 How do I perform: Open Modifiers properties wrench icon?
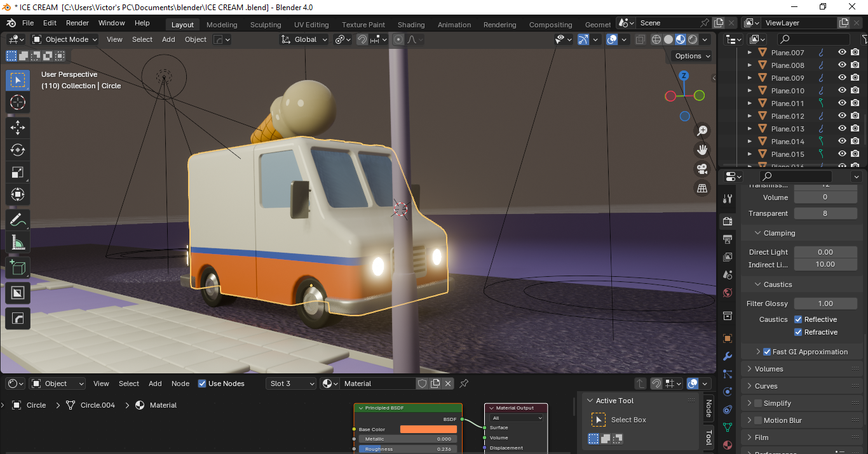pyautogui.click(x=728, y=356)
